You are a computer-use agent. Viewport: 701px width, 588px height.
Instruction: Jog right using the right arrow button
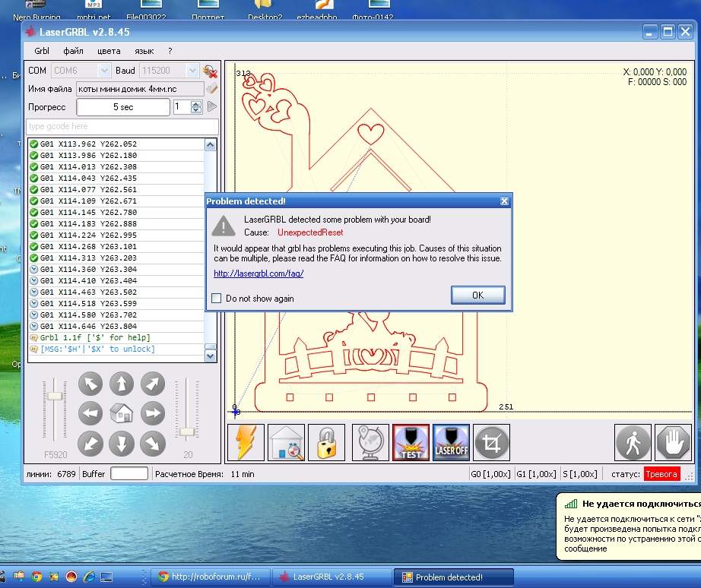point(153,413)
